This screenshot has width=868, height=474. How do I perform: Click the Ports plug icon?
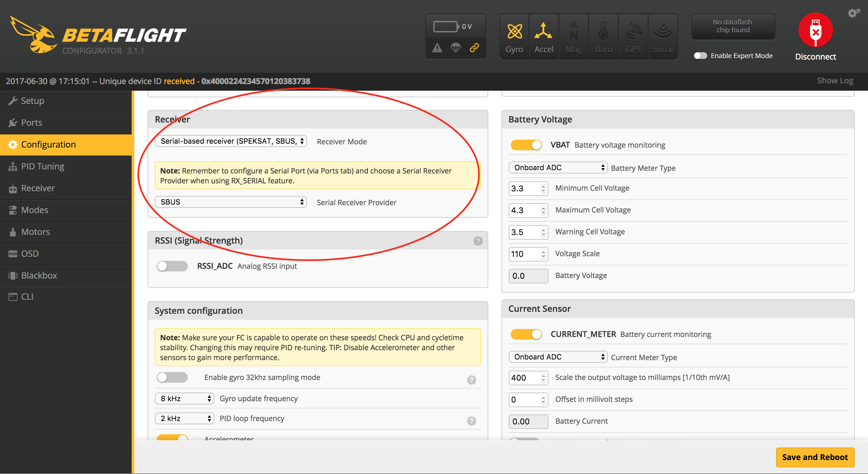pyautogui.click(x=13, y=123)
